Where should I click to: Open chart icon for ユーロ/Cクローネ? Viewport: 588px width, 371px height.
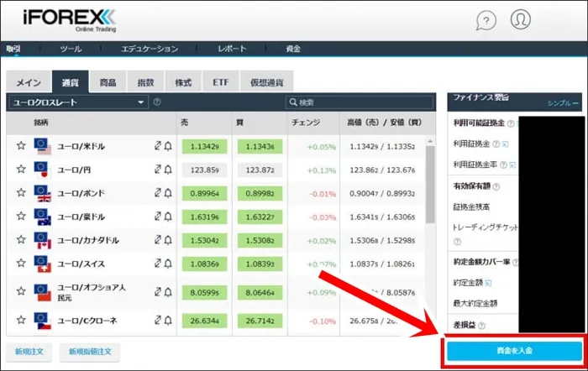point(158,320)
